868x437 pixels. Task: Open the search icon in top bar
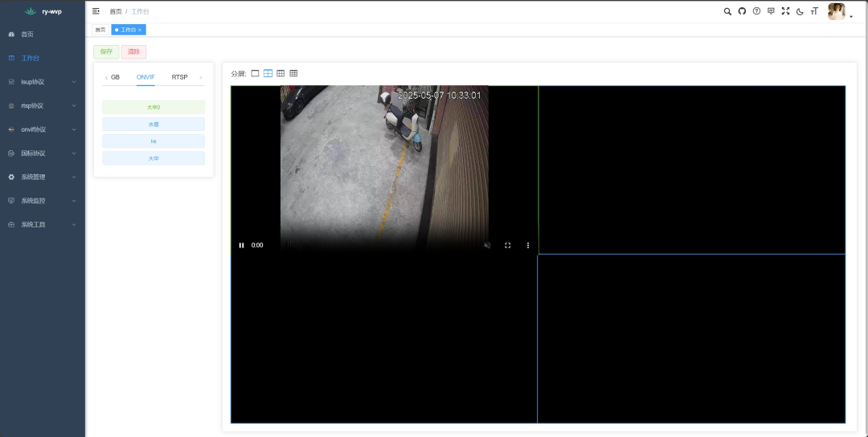click(727, 11)
